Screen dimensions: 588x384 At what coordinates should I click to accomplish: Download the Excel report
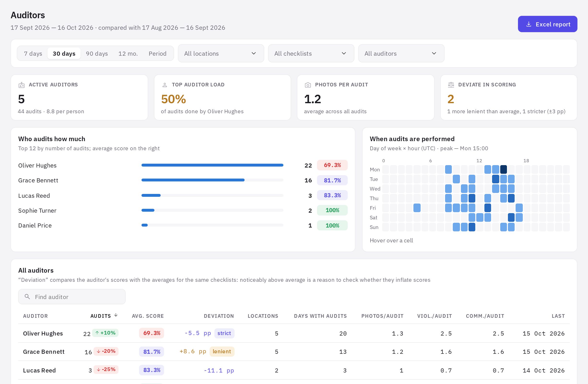coord(547,24)
